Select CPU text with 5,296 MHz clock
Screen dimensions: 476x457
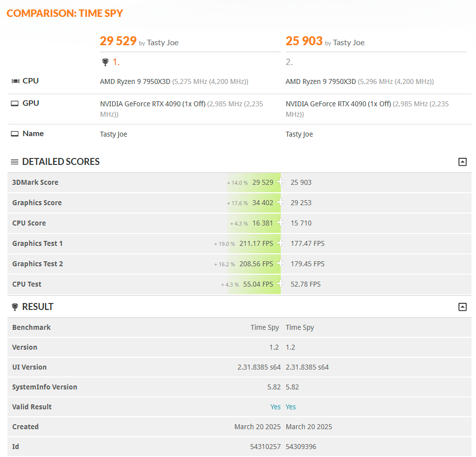(360, 81)
